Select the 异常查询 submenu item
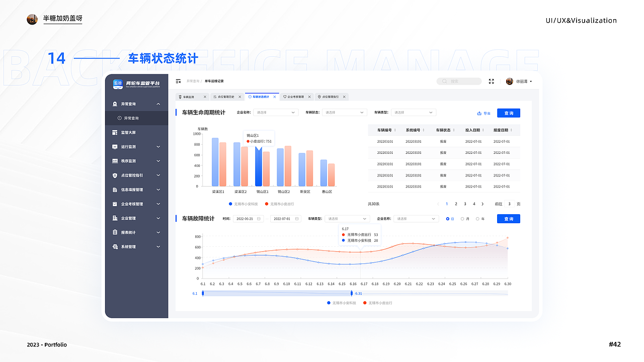The image size is (644, 362). [x=137, y=118]
